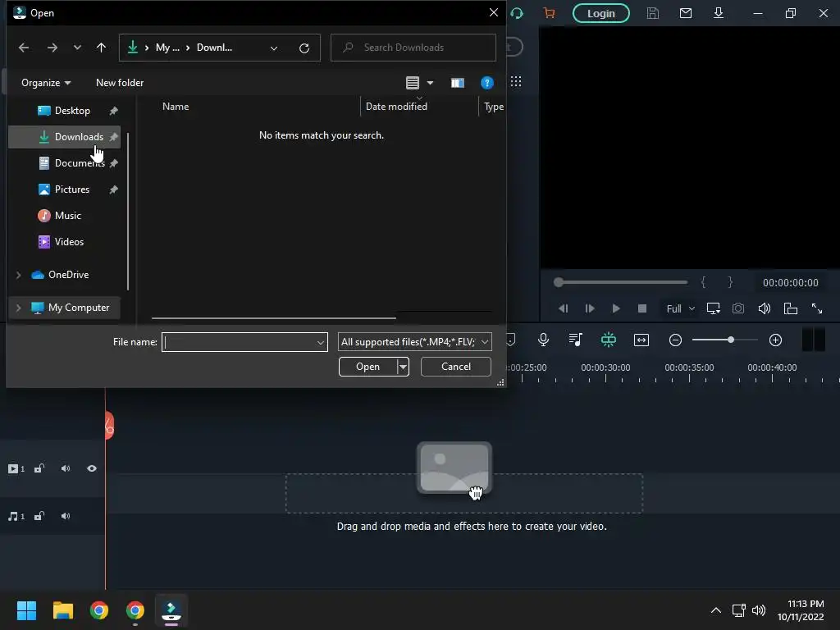840x630 pixels.
Task: Go up one folder level
Action: point(101,48)
